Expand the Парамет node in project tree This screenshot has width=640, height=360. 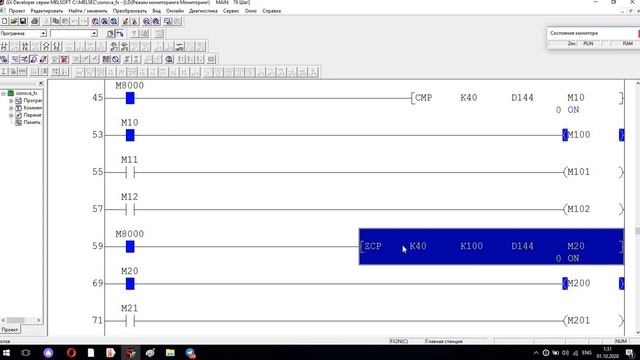coord(11,115)
